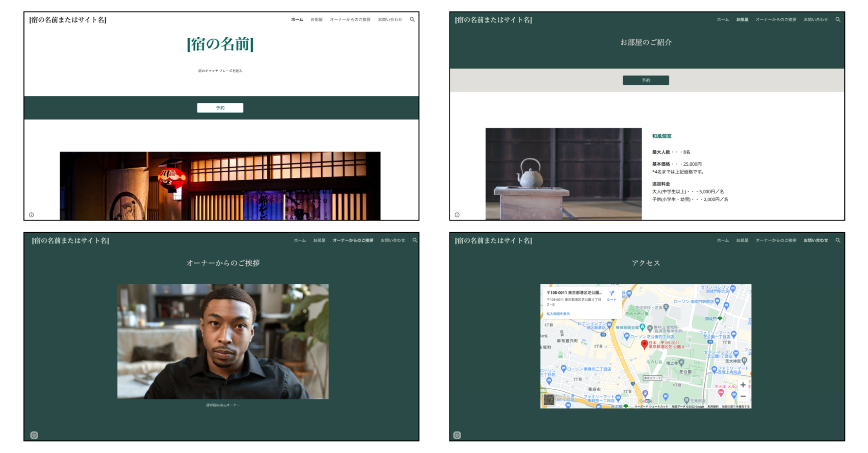Click the satellite view thumbnail on the map

pyautogui.click(x=549, y=399)
